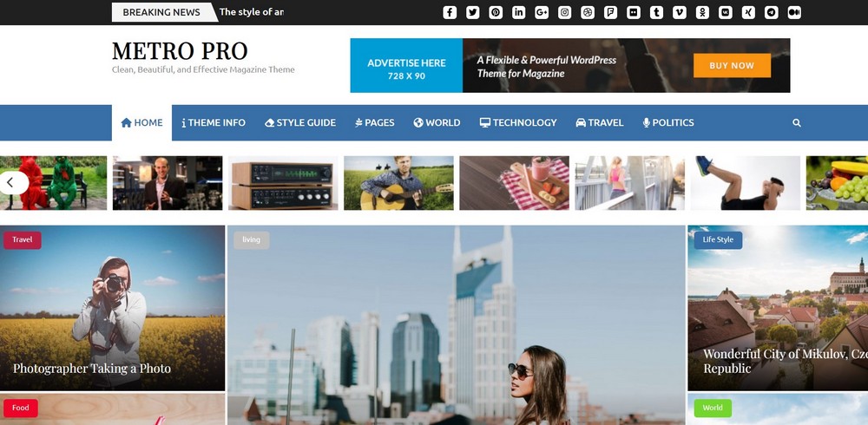Select the Technology menu item
Image resolution: width=868 pixels, height=425 pixels.
tap(518, 123)
